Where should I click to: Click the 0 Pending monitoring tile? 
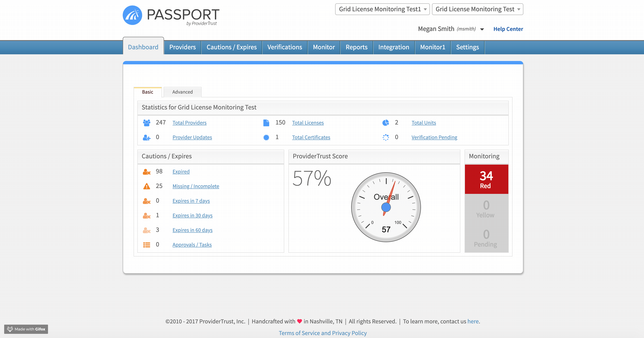pyautogui.click(x=486, y=238)
